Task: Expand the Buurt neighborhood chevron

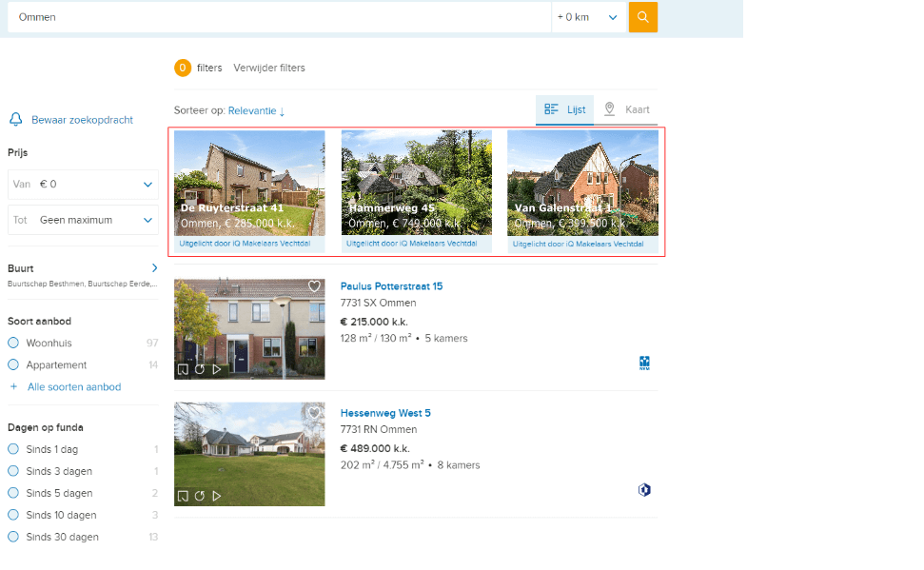Action: pos(154,268)
